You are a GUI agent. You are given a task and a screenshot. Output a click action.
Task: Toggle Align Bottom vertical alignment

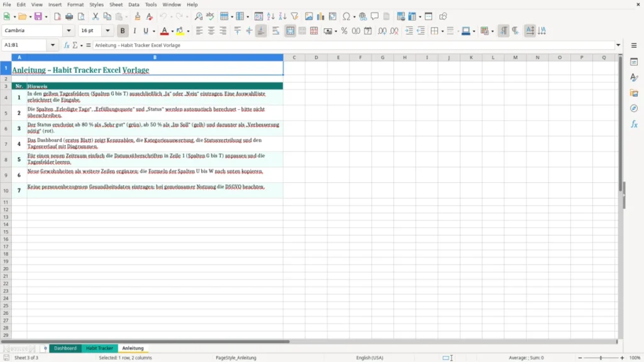click(261, 31)
